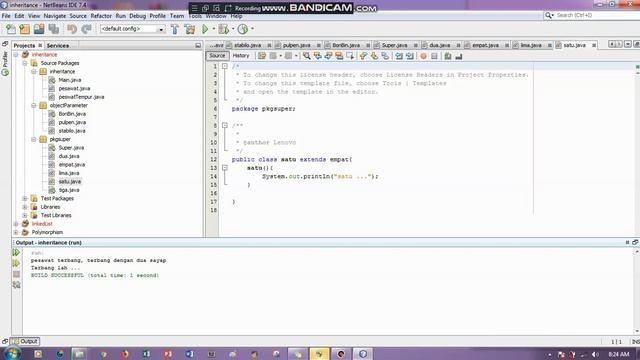Image resolution: width=640 pixels, height=360 pixels.
Task: Click the search magnifier icon in top right
Action: (549, 15)
